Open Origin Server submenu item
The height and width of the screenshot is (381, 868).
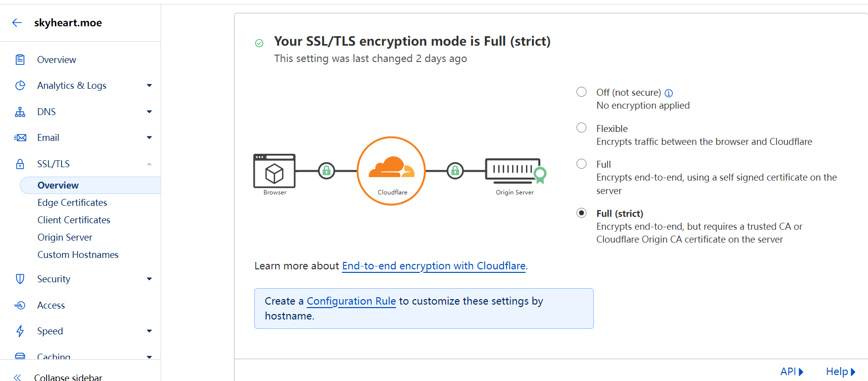[x=65, y=237]
